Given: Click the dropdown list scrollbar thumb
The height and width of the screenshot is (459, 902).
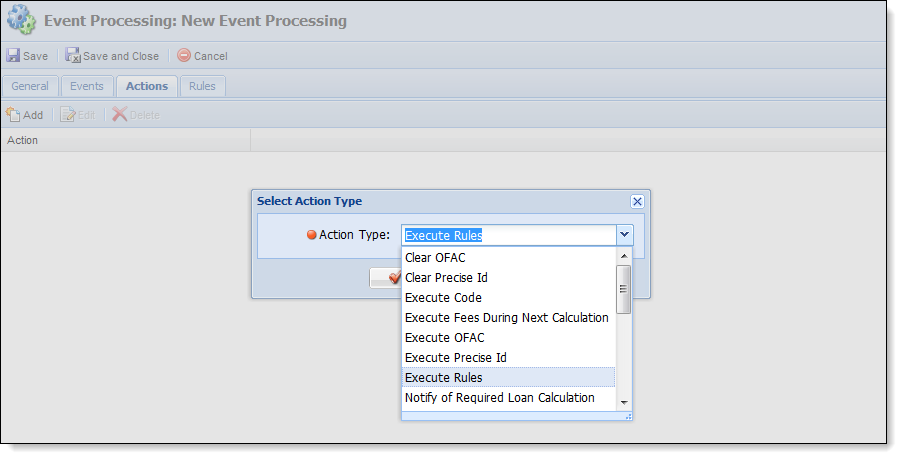Looking at the screenshot, I should 624,289.
